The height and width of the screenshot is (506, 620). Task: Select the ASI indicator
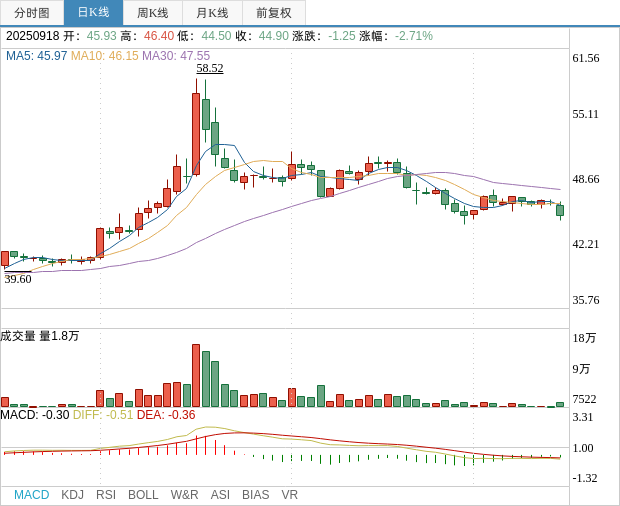tap(220, 495)
